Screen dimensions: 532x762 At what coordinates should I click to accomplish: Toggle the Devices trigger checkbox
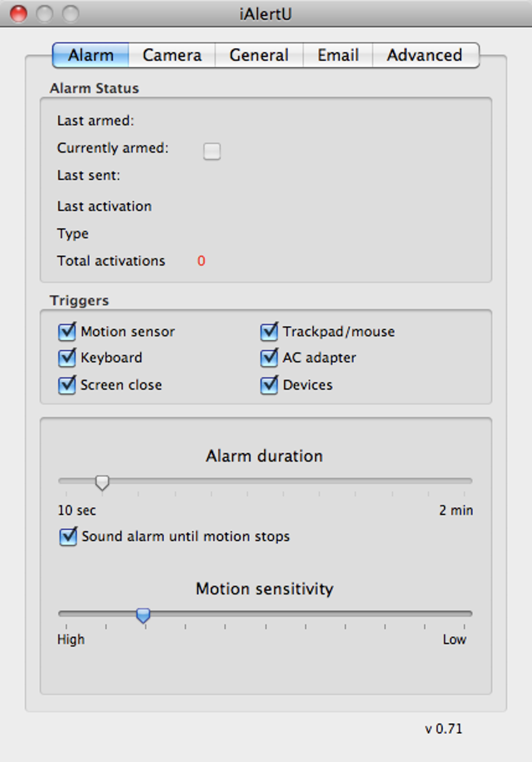pyautogui.click(x=269, y=385)
